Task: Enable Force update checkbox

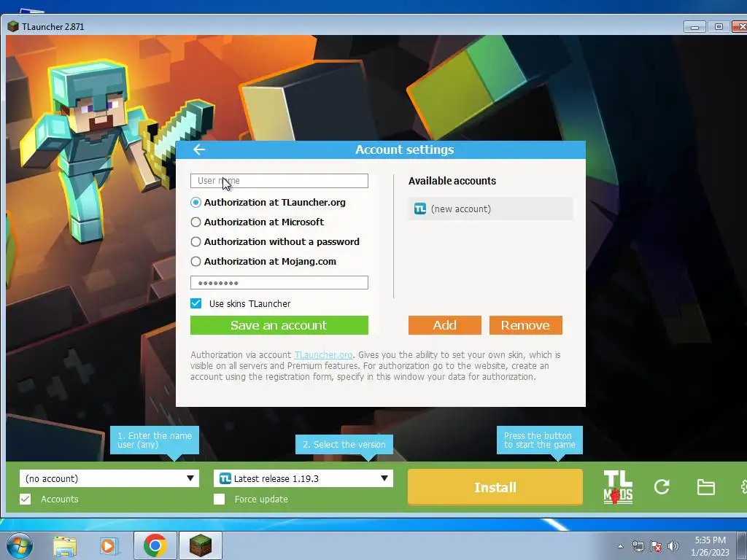Action: pos(219,499)
